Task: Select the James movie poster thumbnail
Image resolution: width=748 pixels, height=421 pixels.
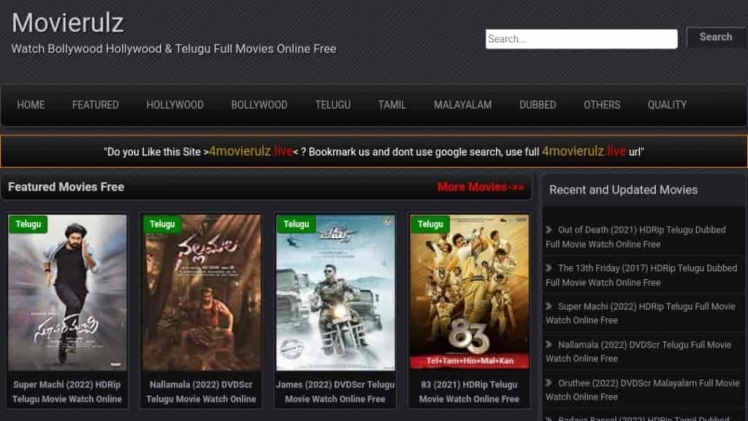Action: 335,295
